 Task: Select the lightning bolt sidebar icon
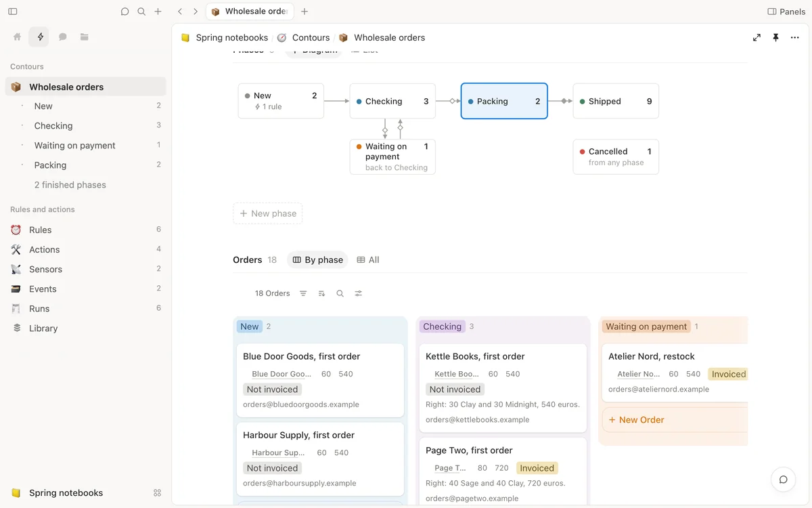pos(40,37)
